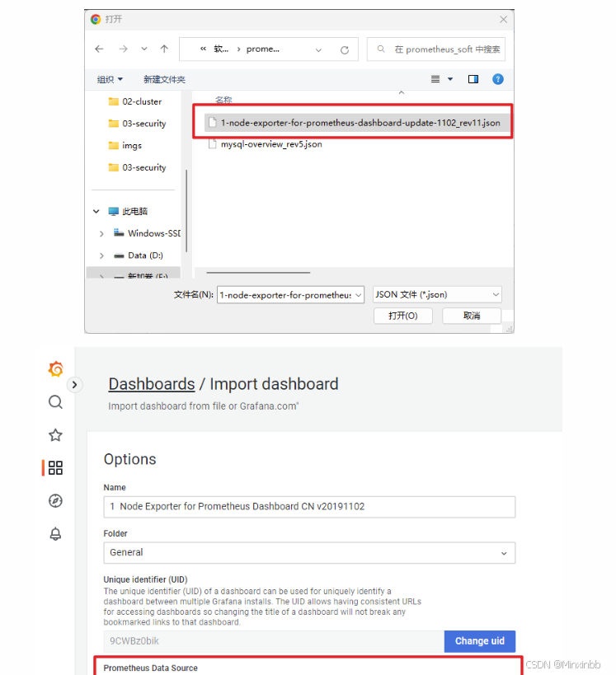Screen dimensions: 616x675
Task: Expand the address path dropdown
Action: point(318,50)
